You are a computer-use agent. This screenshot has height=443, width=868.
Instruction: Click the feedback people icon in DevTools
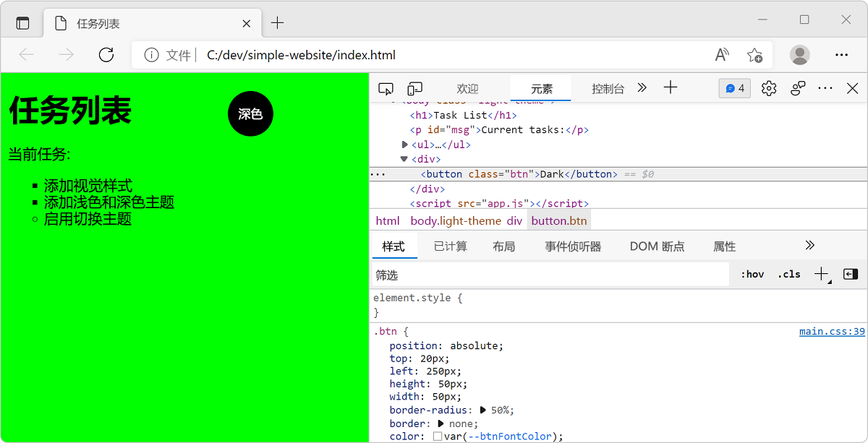point(798,88)
